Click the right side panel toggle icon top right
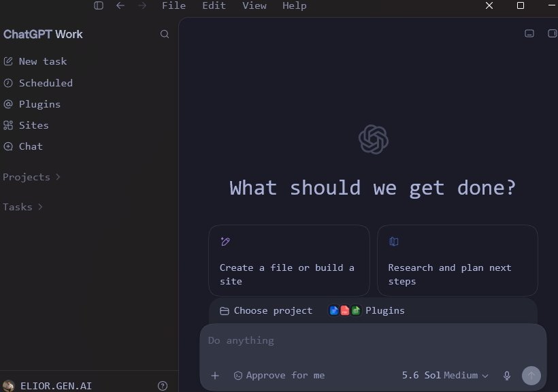The width and height of the screenshot is (558, 392). (553, 33)
